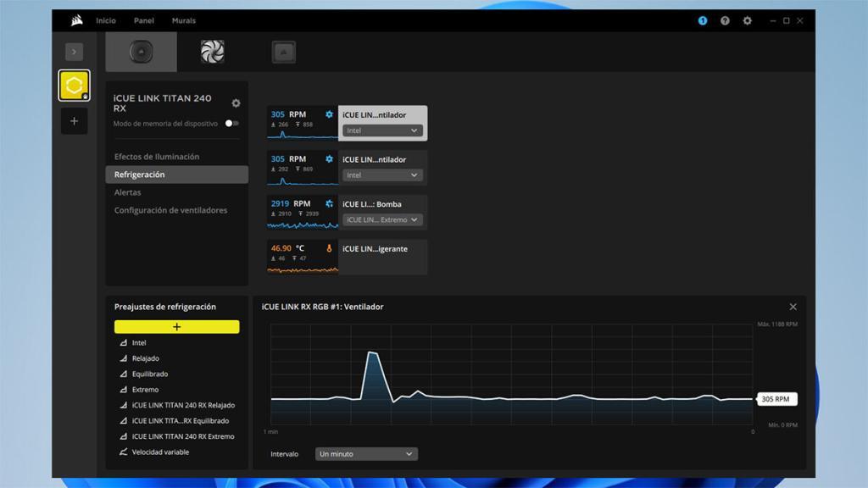
Task: Open the notifications indicator icon
Action: 703,20
